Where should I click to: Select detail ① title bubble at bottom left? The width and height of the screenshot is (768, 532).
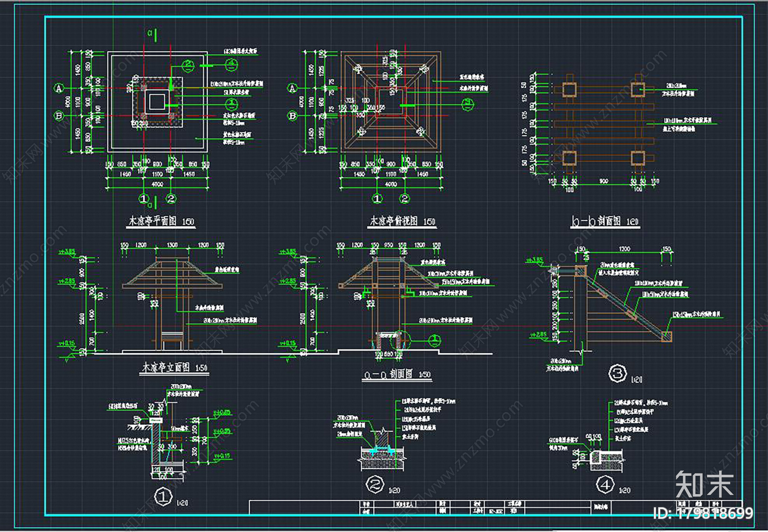tap(164, 497)
